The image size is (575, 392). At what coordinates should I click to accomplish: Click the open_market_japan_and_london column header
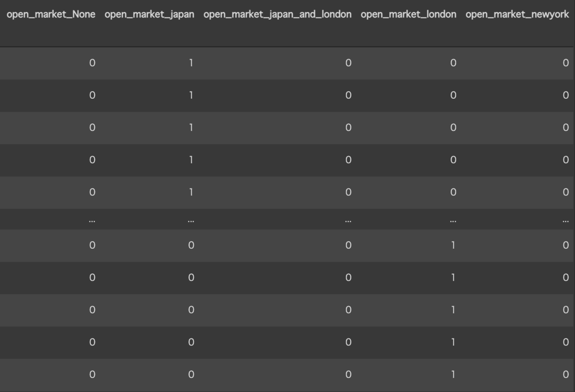277,14
